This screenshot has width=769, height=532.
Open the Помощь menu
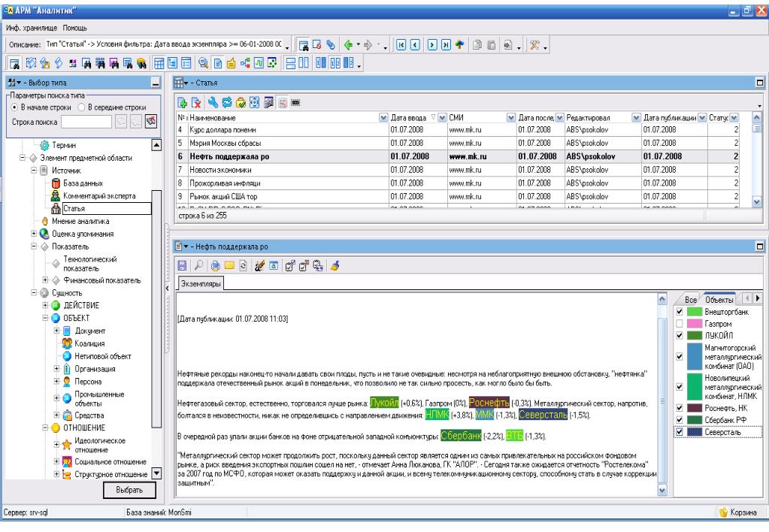tap(75, 28)
